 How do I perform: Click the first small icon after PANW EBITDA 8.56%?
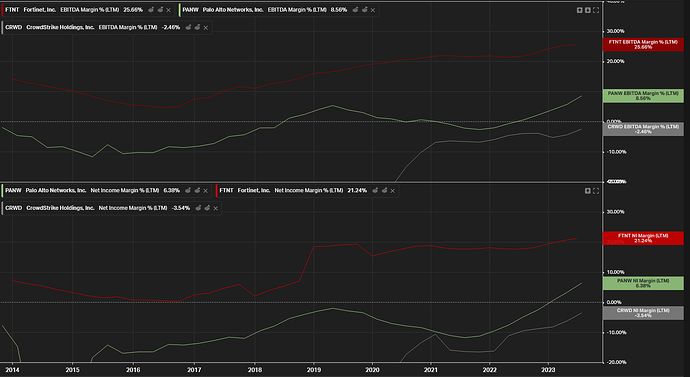[356, 10]
